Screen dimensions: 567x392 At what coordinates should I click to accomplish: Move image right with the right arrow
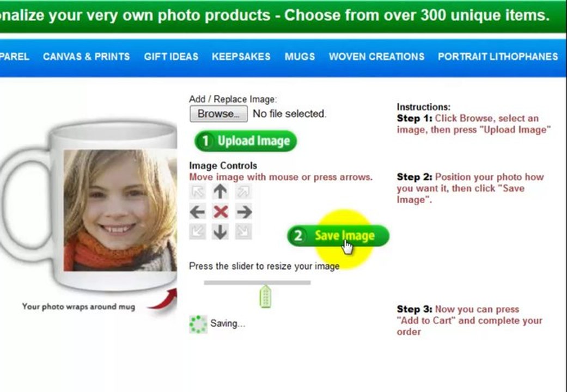pos(244,212)
